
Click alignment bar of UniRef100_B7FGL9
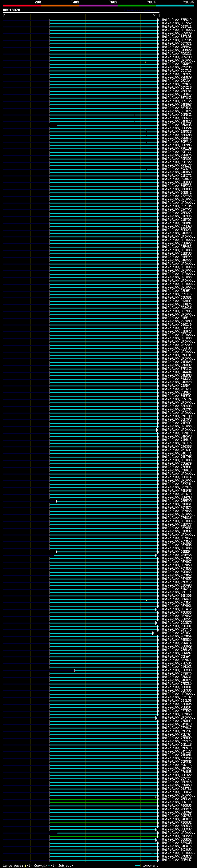104,20
